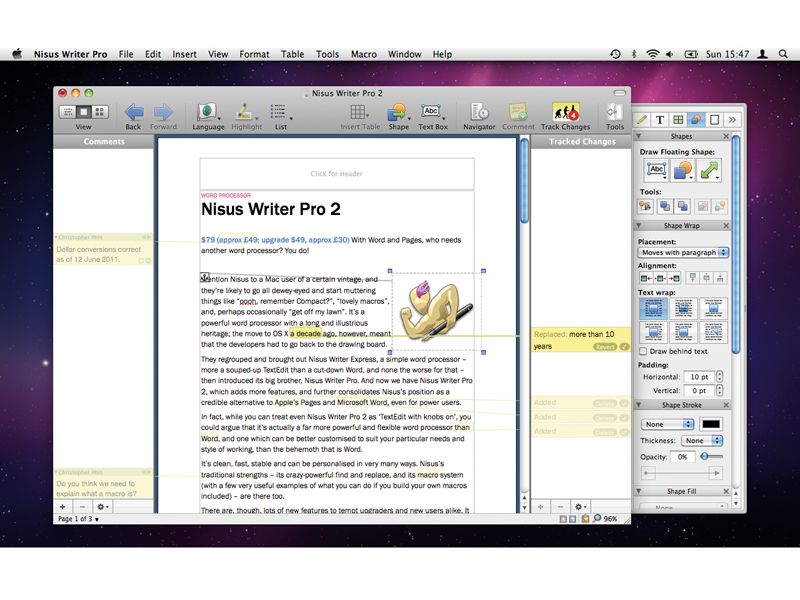Image resolution: width=800 pixels, height=600 pixels.
Task: Click Revert on the Replaced change
Action: click(x=605, y=346)
